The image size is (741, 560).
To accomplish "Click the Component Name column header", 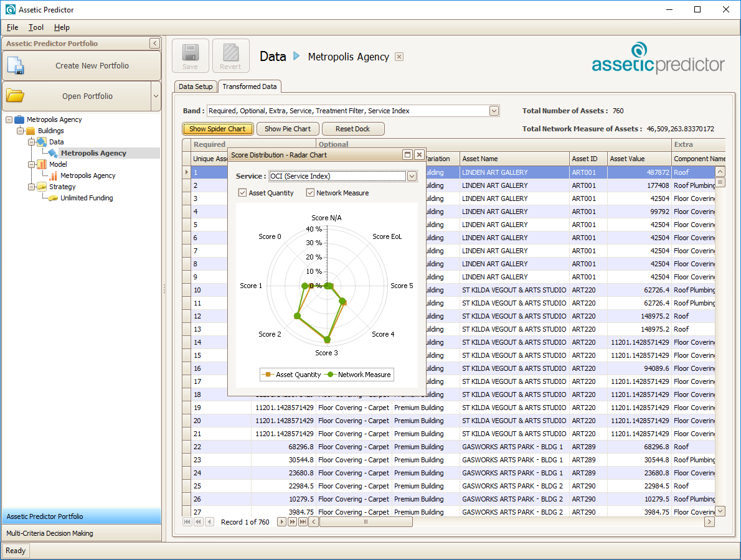I will [x=699, y=159].
